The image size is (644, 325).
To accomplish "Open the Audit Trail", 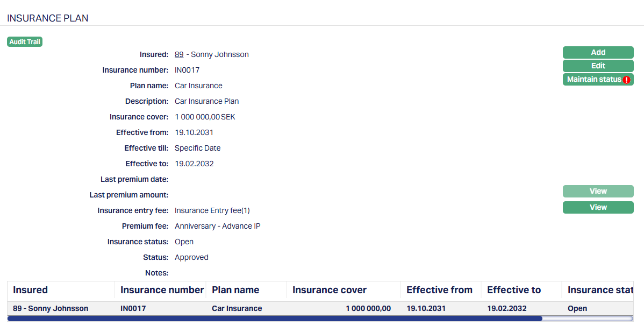I will point(25,42).
